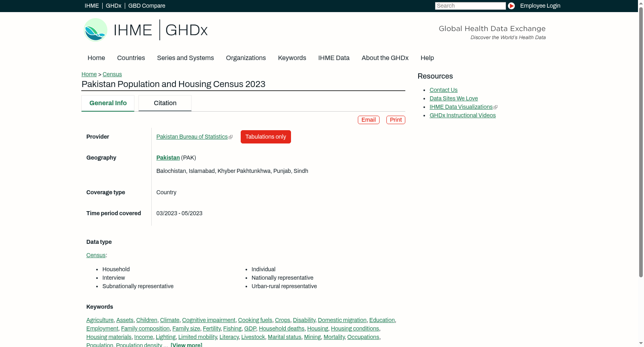
Task: Click the red Tabulations only badge
Action: pos(266,137)
